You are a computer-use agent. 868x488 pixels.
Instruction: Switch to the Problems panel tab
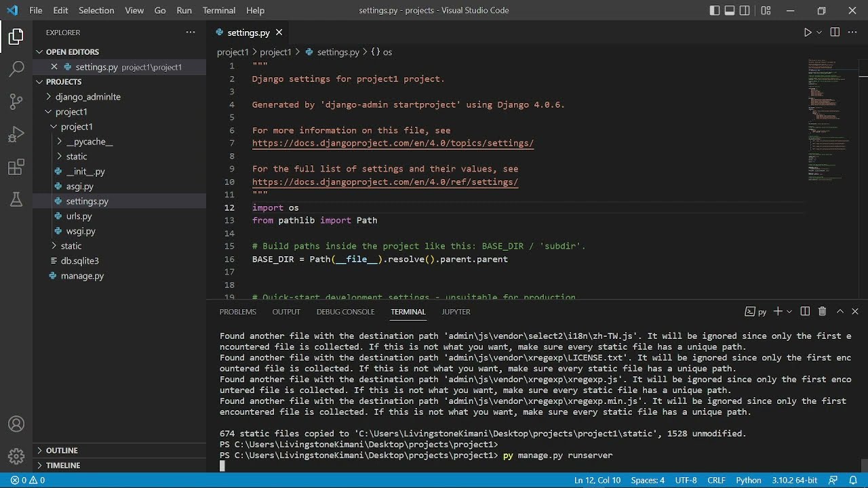click(238, 312)
